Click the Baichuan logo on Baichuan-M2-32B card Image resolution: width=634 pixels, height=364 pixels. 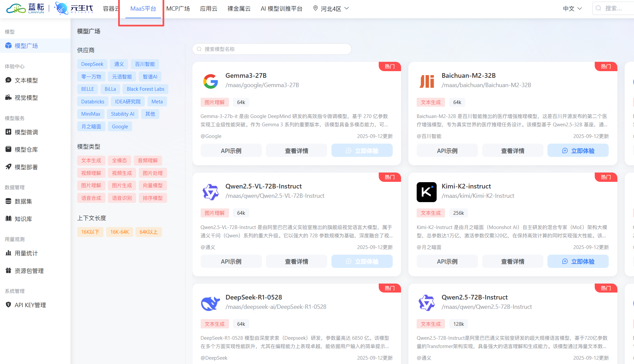427,81
